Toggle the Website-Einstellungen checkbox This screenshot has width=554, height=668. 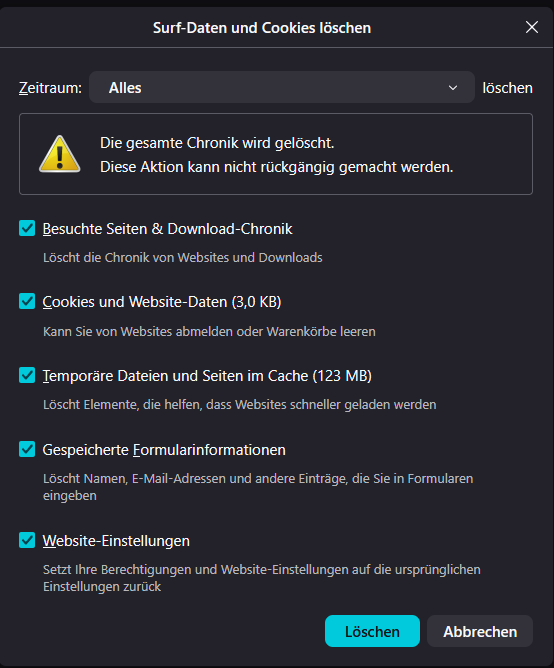pyautogui.click(x=27, y=540)
